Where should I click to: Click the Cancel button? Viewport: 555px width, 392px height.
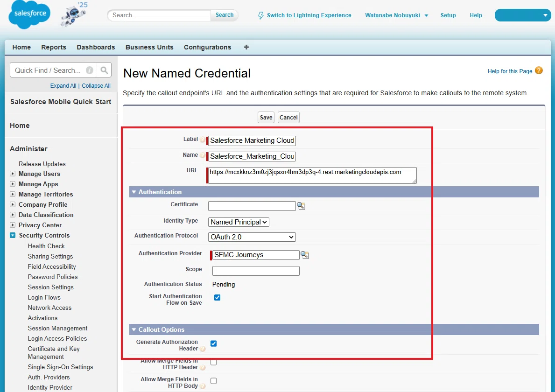pos(288,118)
